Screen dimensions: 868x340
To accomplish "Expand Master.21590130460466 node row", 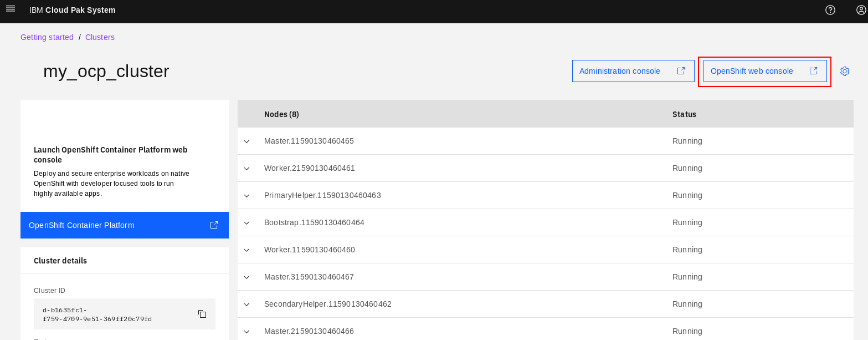I will click(x=246, y=332).
